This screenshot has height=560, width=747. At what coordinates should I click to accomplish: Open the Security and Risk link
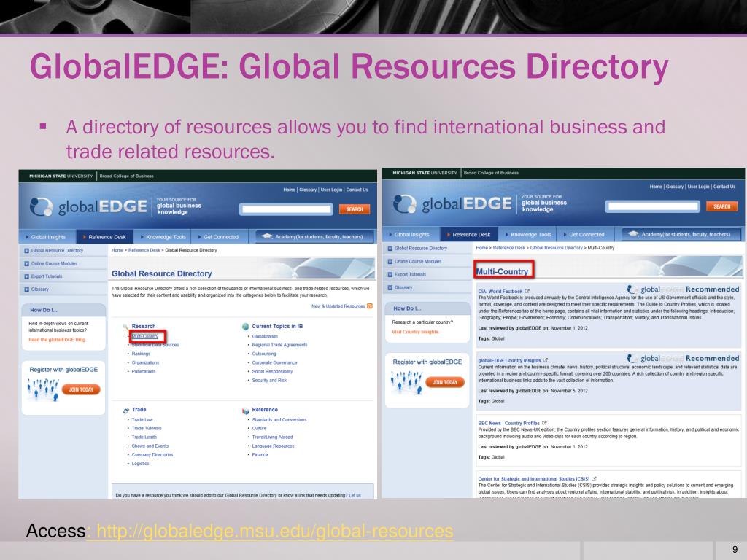point(269,380)
